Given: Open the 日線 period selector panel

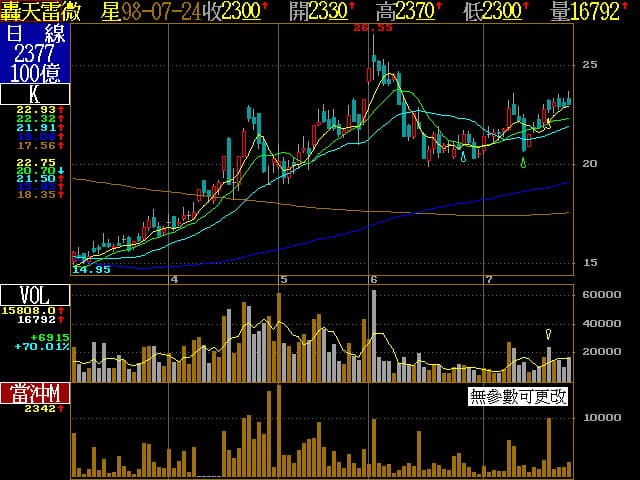Looking at the screenshot, I should click(35, 52).
